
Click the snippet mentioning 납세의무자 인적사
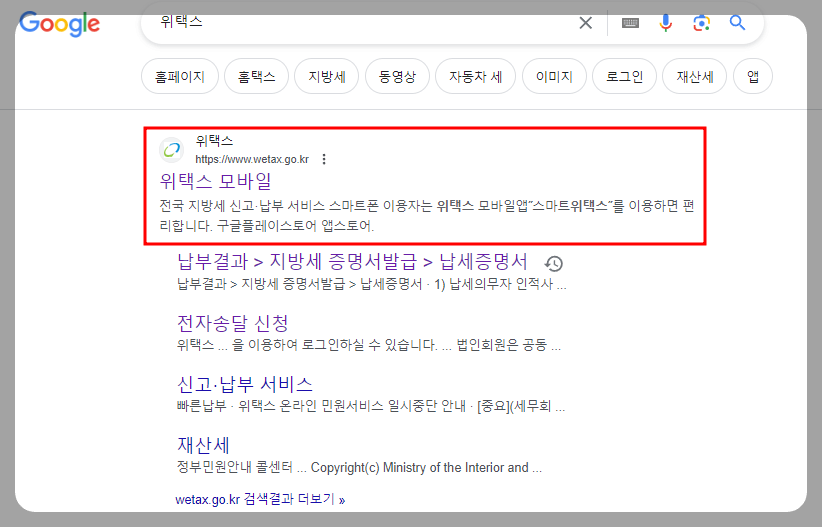coord(372,284)
